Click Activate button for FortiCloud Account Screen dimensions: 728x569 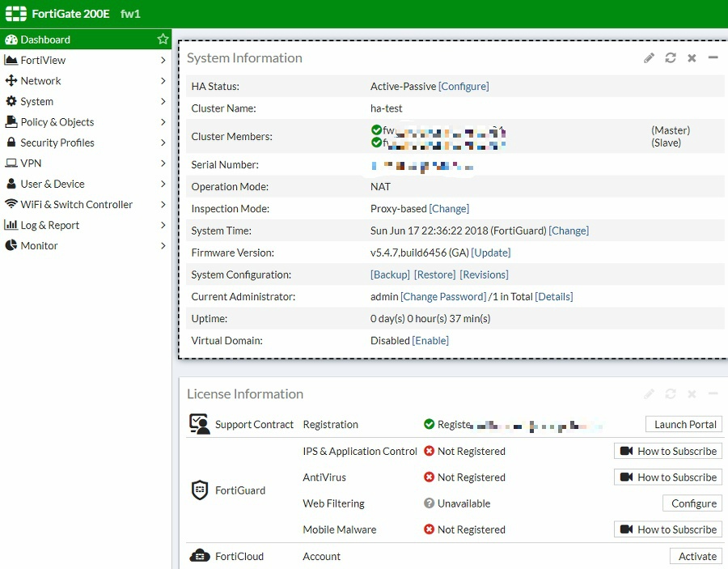[x=696, y=556]
